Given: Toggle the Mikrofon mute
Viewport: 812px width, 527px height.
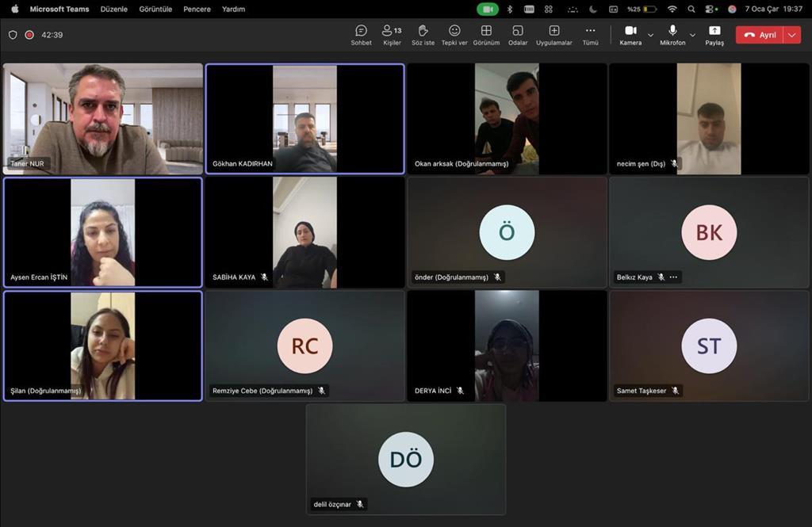Looking at the screenshot, I should click(x=672, y=35).
